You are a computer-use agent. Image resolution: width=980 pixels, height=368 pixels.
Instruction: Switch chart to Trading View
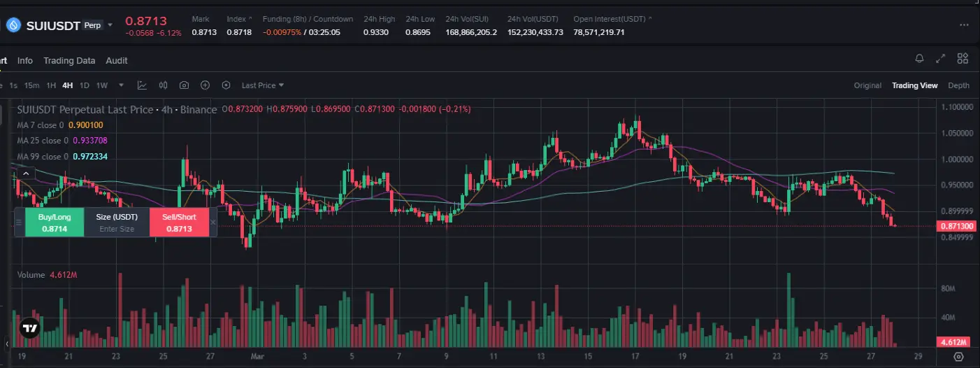click(914, 85)
